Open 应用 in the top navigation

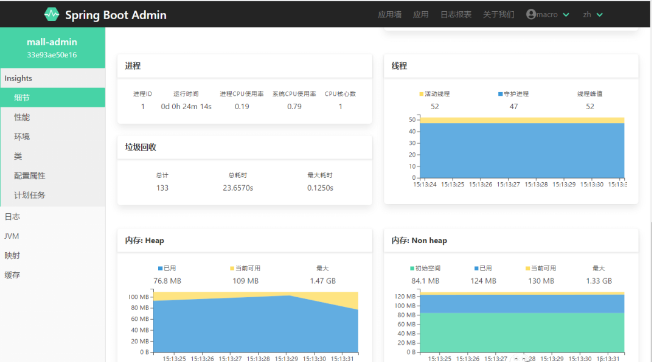point(420,15)
